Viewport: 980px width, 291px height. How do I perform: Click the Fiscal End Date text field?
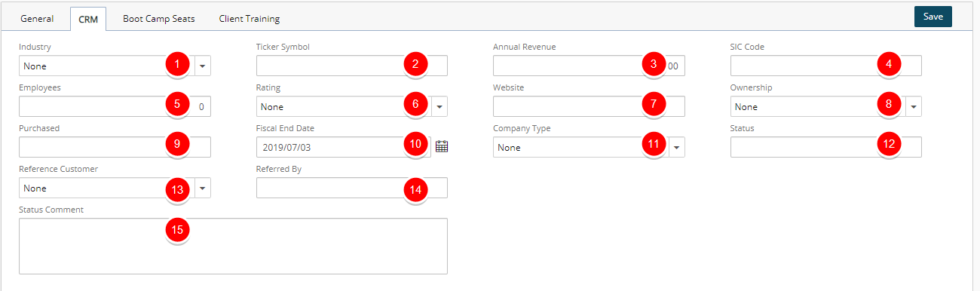pos(344,148)
